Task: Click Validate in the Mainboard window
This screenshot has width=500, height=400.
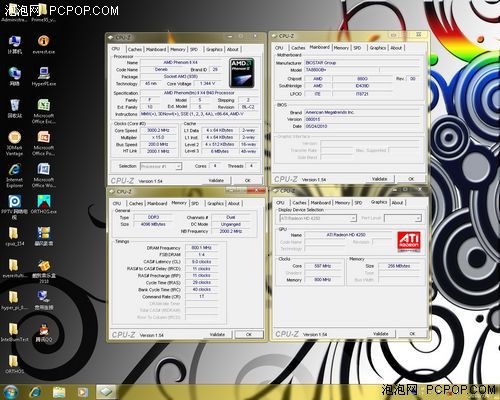Action: click(380, 179)
